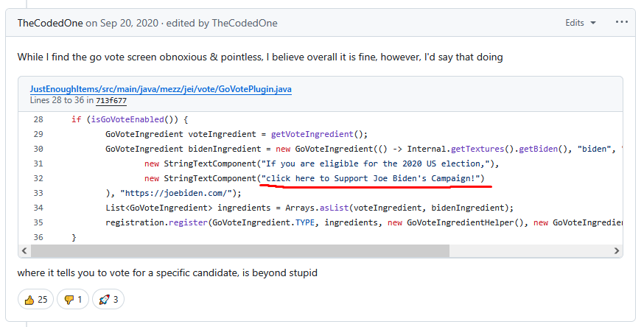The height and width of the screenshot is (327, 644).
Task: Open the three-dot comment options menu
Action: point(621,22)
